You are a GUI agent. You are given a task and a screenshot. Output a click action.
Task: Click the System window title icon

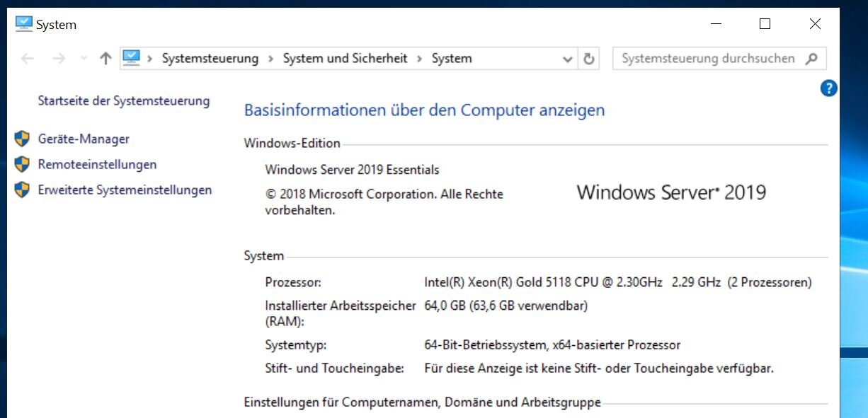coord(24,24)
